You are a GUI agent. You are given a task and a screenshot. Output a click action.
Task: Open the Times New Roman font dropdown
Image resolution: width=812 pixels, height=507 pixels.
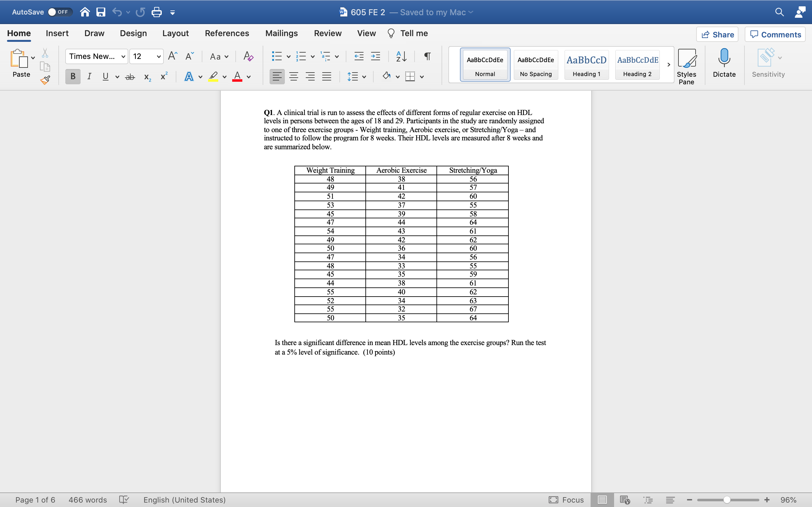123,56
